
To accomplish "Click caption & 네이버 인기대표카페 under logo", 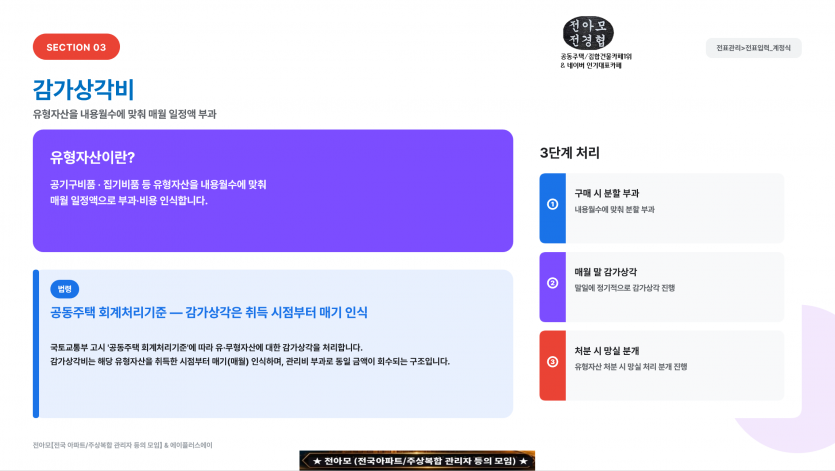I will click(x=591, y=66).
